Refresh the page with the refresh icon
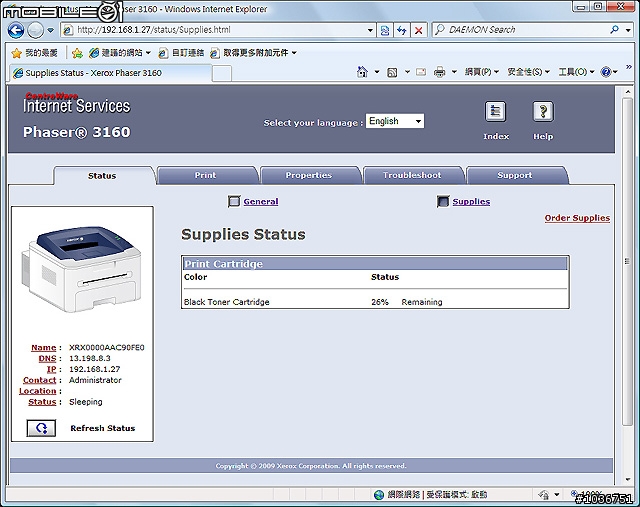The width and height of the screenshot is (640, 507). 402,30
